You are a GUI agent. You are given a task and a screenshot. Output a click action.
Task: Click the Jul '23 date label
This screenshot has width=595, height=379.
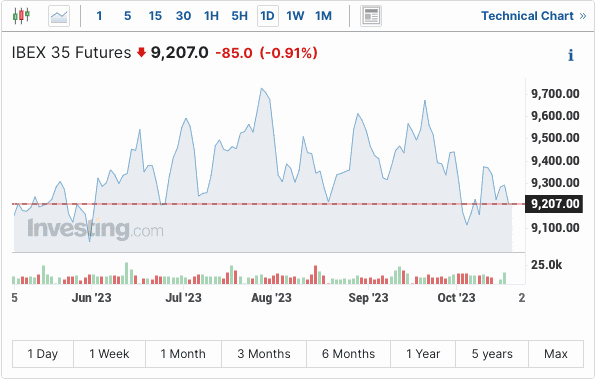[x=183, y=298]
